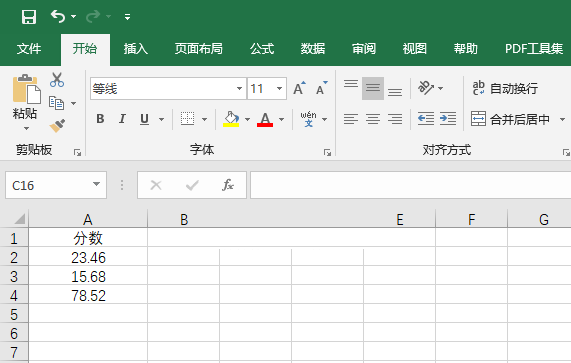Apply yellow fill color bucket
Image resolution: width=571 pixels, height=363 pixels.
[x=231, y=119]
